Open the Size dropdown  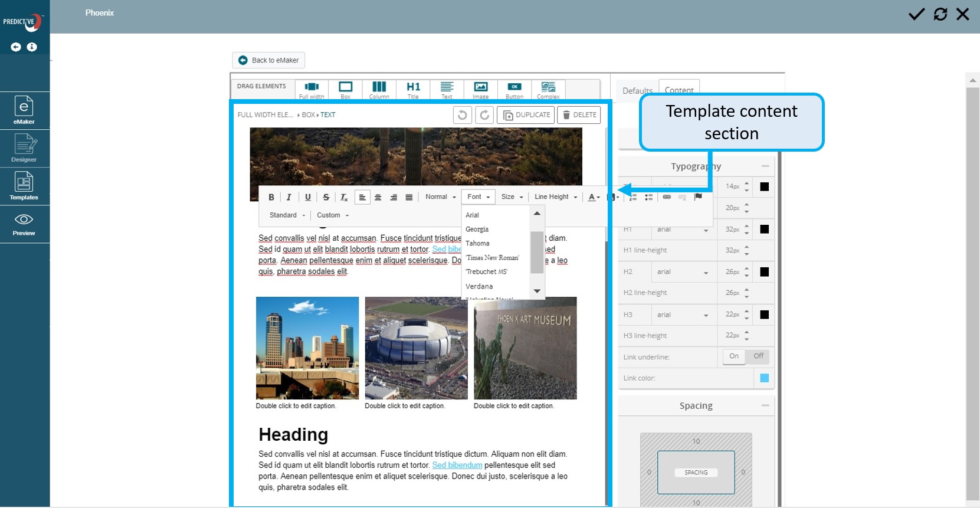[512, 197]
